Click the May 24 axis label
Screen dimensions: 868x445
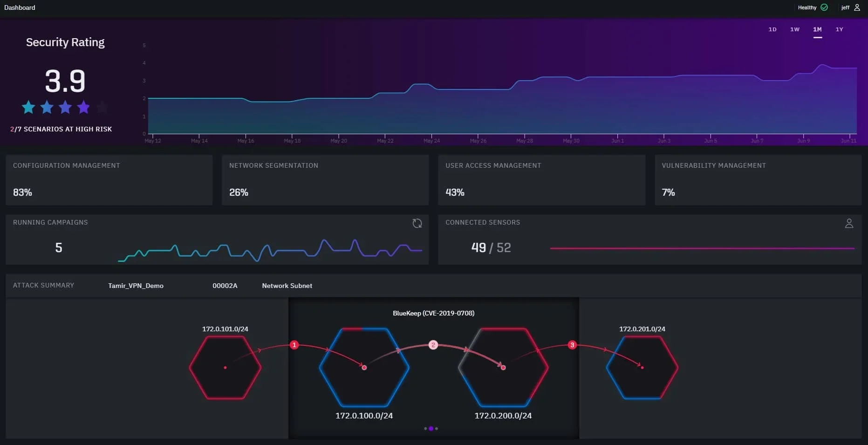click(x=431, y=141)
